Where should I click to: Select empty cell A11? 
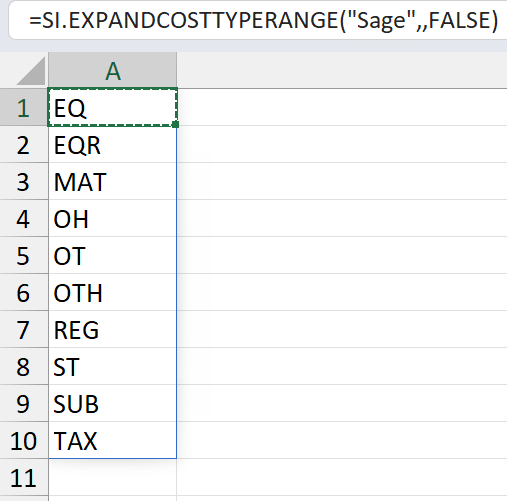pos(113,478)
